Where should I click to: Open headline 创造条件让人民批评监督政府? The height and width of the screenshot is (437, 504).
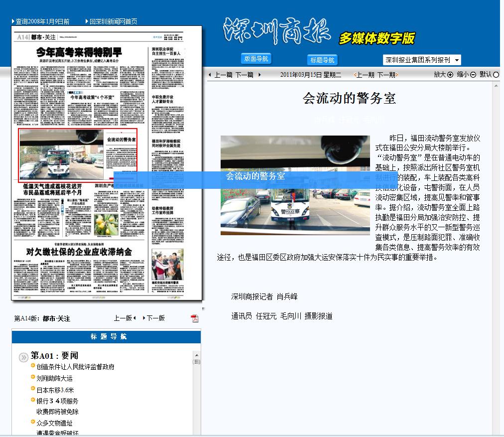[x=75, y=367]
